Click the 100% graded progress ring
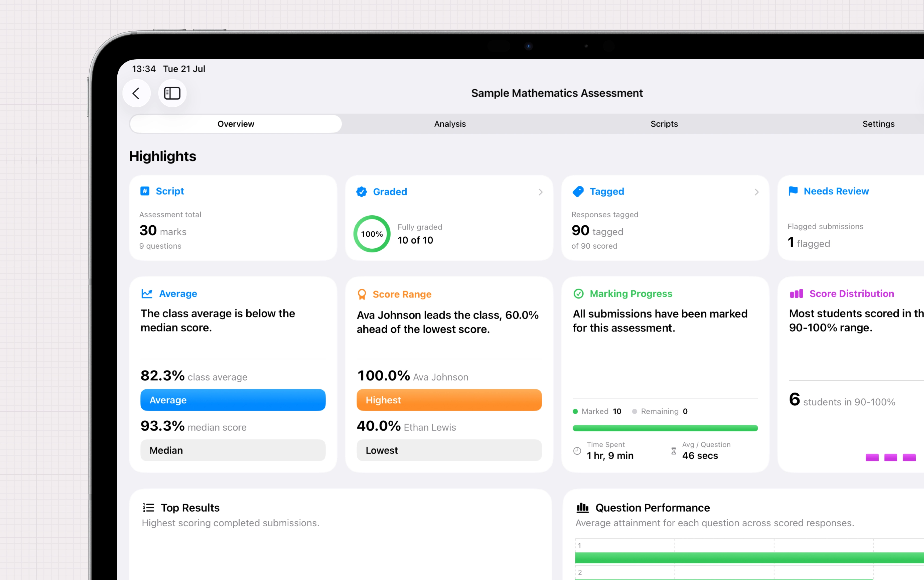 (372, 234)
